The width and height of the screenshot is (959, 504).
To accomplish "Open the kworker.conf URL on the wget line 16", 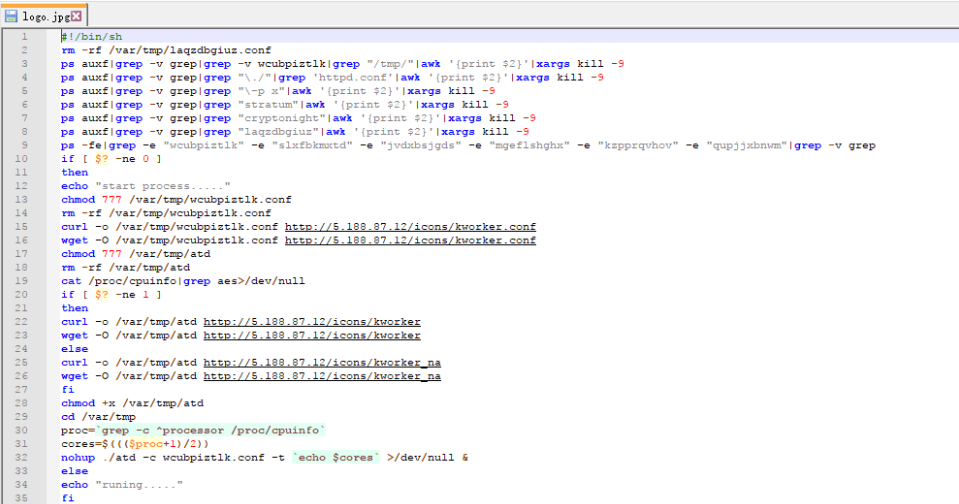I will (x=410, y=240).
